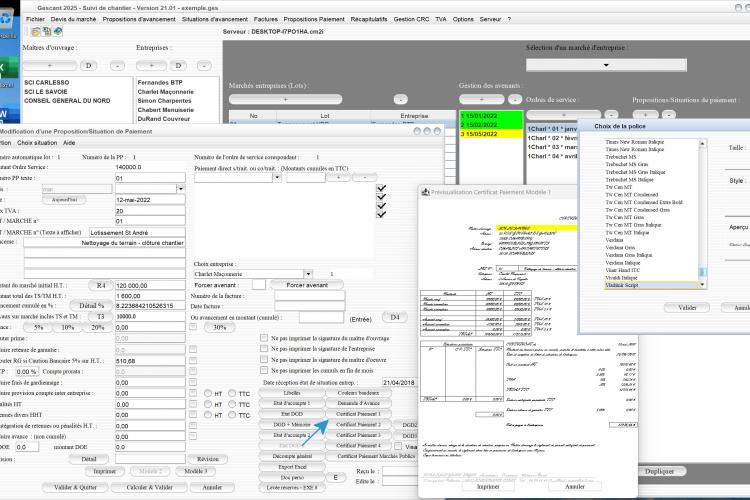The image size is (750, 500).
Task: Open the Gestion CRC menu
Action: point(411,19)
